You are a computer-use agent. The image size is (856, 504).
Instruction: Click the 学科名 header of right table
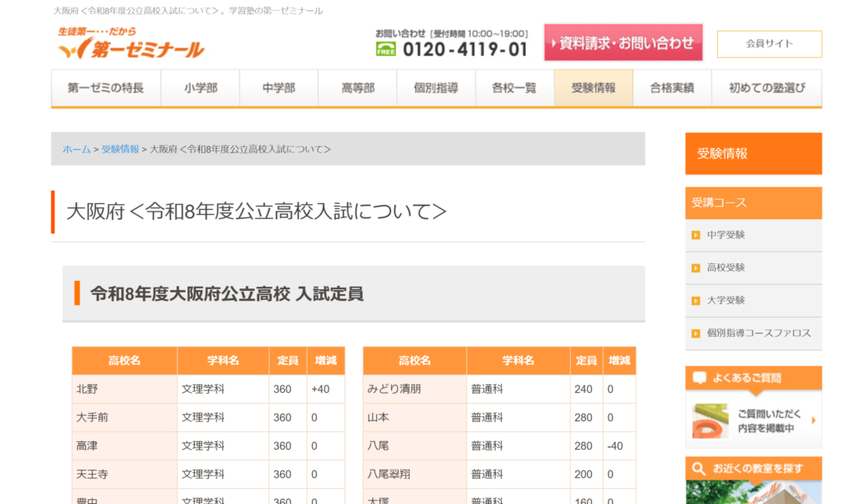518,361
